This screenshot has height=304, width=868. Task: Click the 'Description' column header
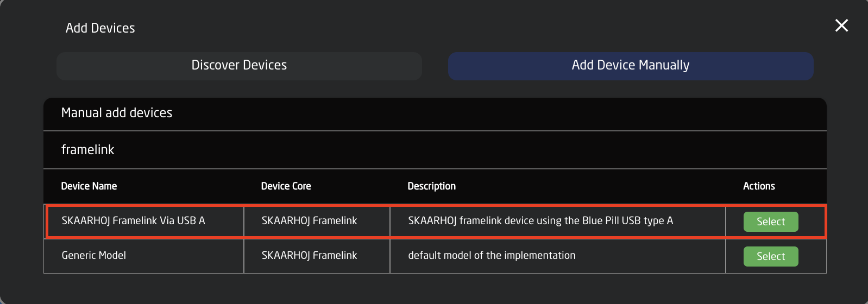[431, 186]
